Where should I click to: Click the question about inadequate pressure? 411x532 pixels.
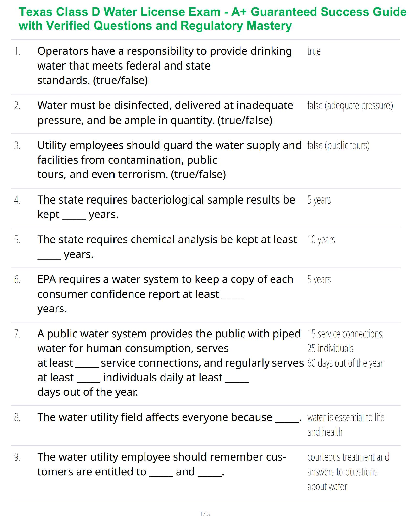165,113
